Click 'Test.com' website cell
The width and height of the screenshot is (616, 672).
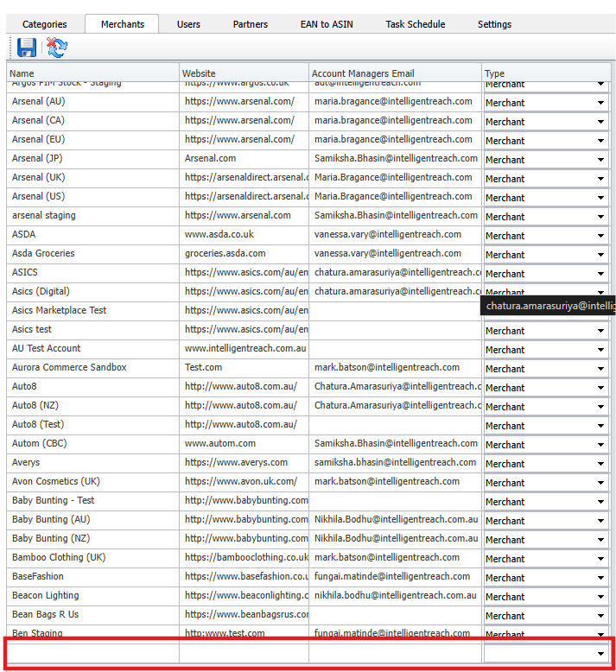click(244, 368)
